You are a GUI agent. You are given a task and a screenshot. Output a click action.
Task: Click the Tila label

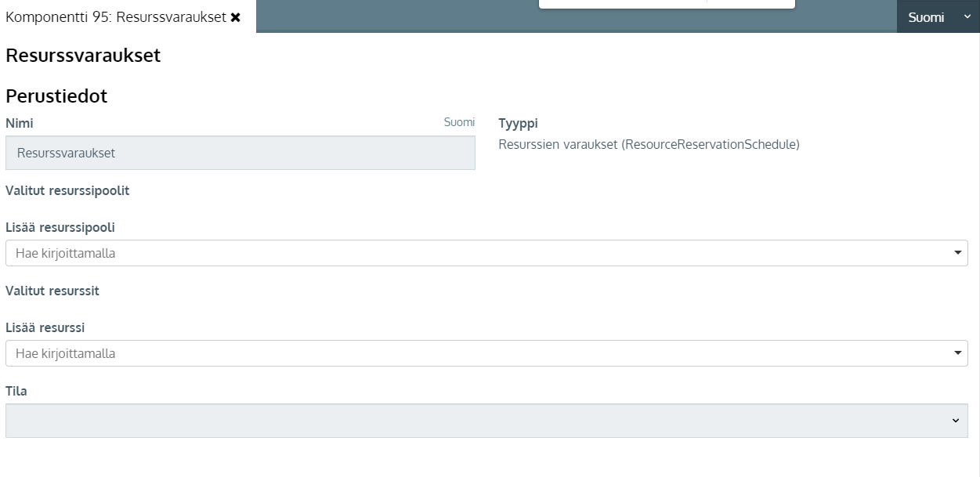pyautogui.click(x=16, y=391)
